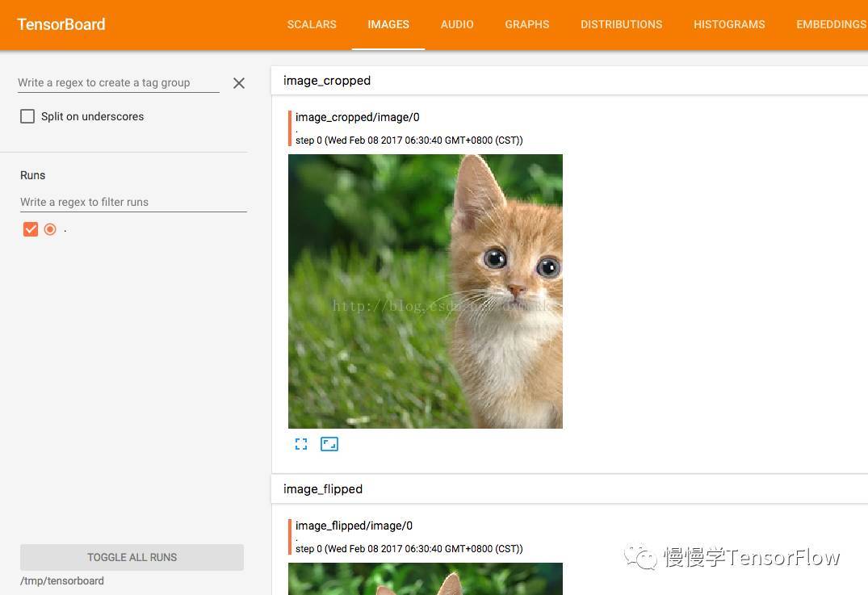Click the /tmp/tensorboard log directory text
868x595 pixels.
62,581
